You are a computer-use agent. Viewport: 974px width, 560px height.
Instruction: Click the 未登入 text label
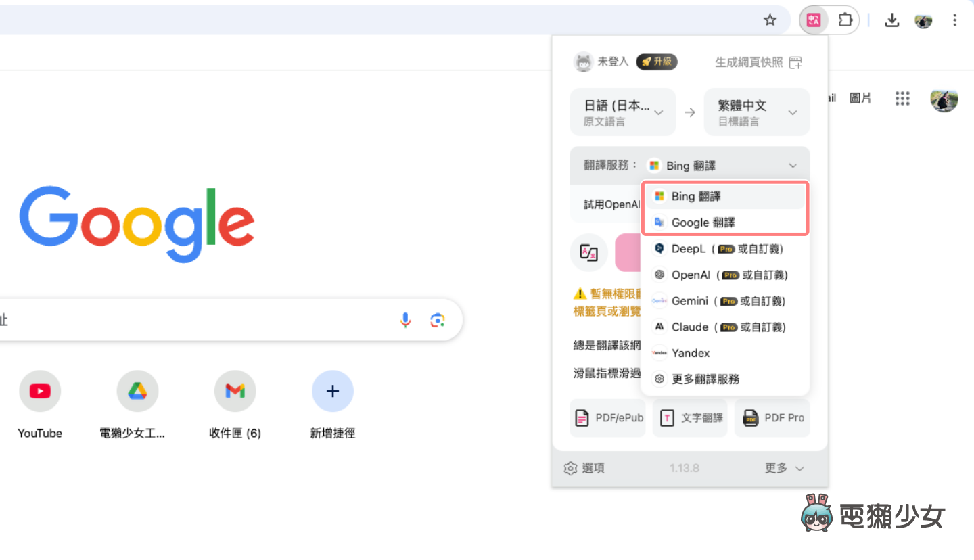pyautogui.click(x=613, y=62)
